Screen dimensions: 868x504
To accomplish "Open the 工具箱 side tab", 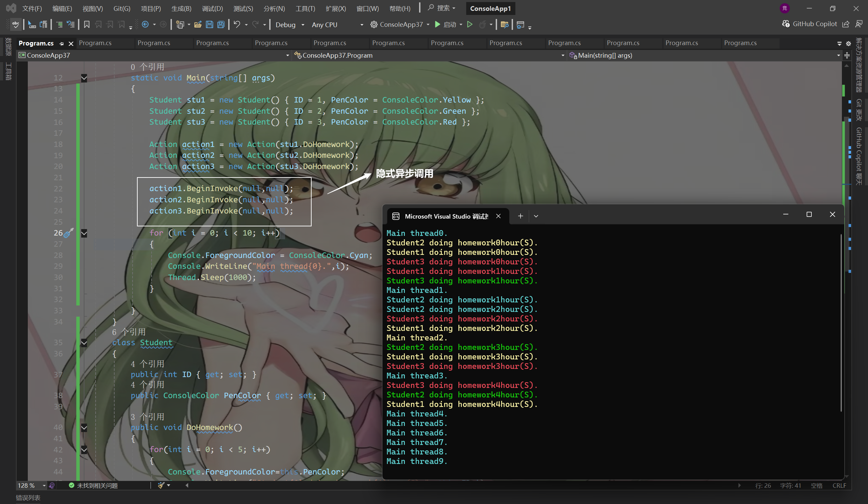I will pyautogui.click(x=8, y=71).
